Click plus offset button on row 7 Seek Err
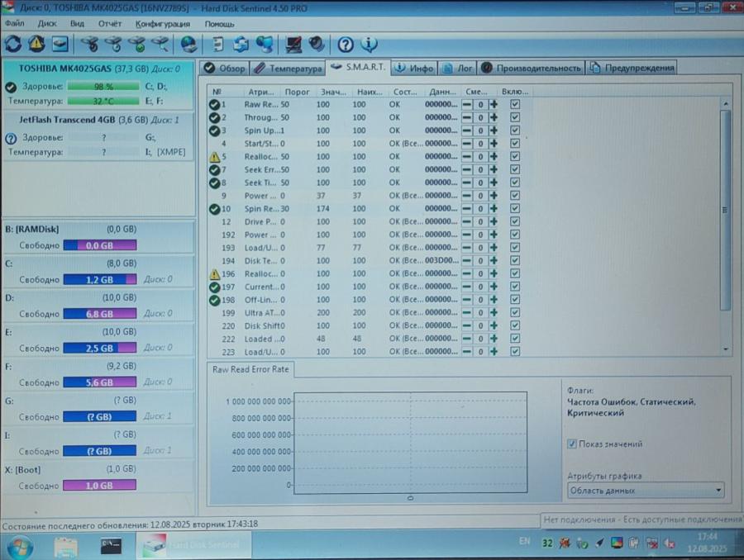Screen dimensions: 744x560 [494, 169]
